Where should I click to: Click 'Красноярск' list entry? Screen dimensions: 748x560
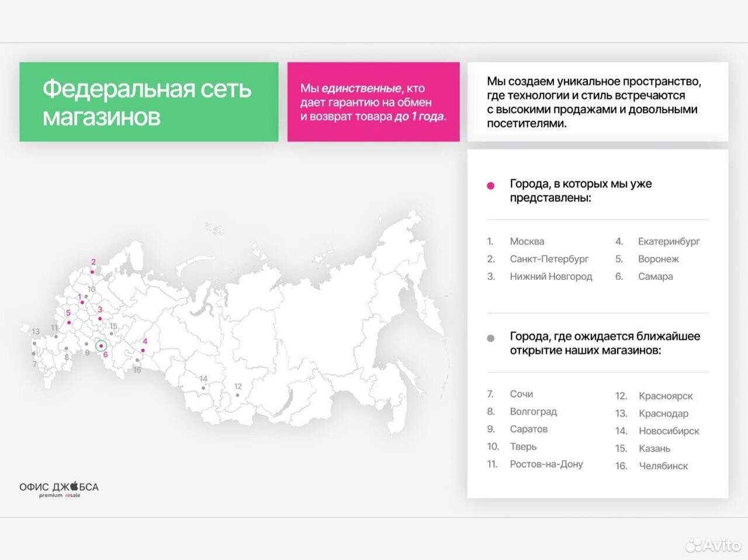pos(666,396)
